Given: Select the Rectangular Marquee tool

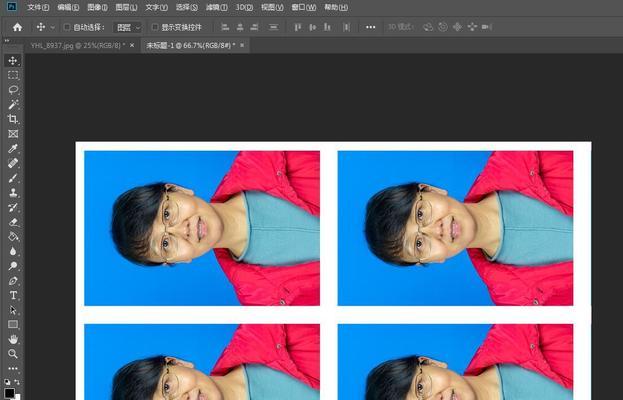Looking at the screenshot, I should 13,75.
